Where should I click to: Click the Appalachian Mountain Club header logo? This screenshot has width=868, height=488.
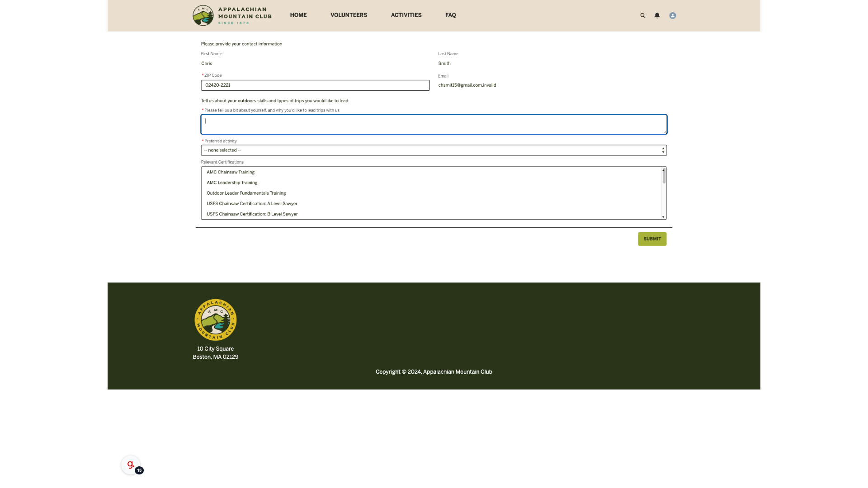pos(232,15)
